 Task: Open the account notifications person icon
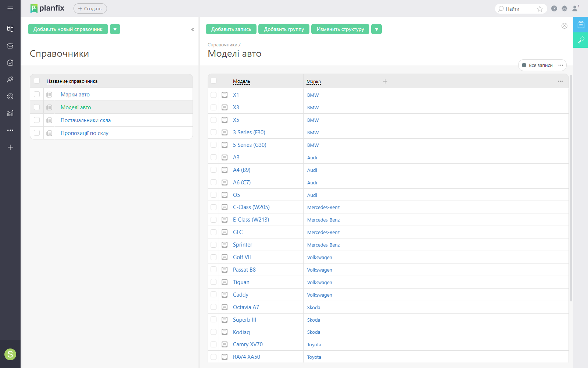click(x=575, y=8)
